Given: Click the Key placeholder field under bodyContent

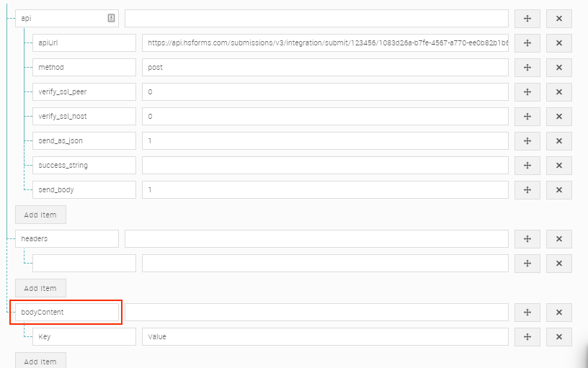Looking at the screenshot, I should click(84, 337).
